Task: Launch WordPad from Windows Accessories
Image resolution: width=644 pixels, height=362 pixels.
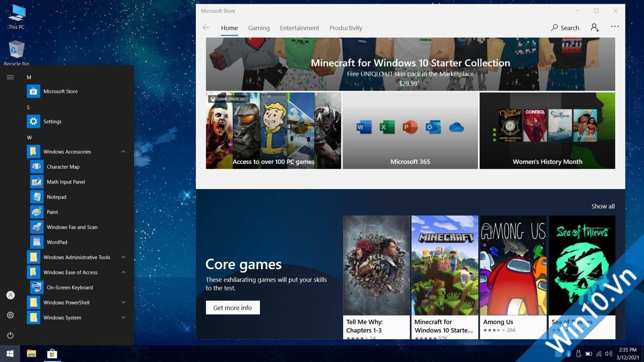Action: (57, 242)
